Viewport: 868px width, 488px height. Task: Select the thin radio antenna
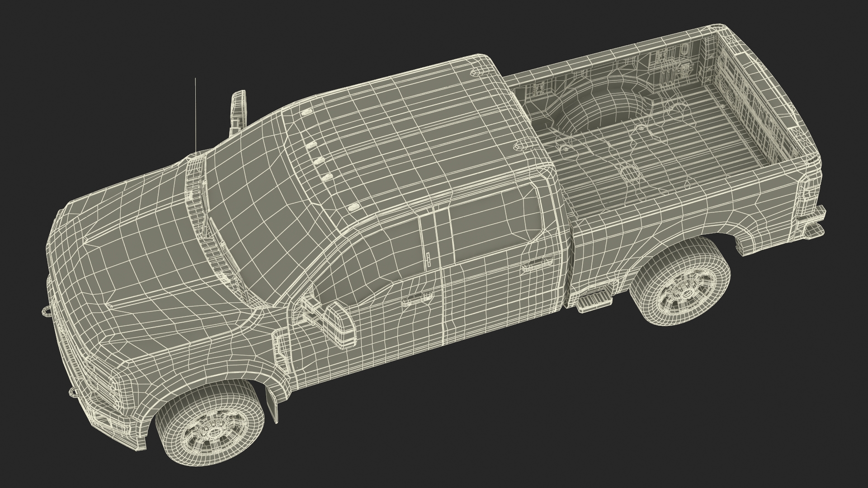[x=195, y=115]
